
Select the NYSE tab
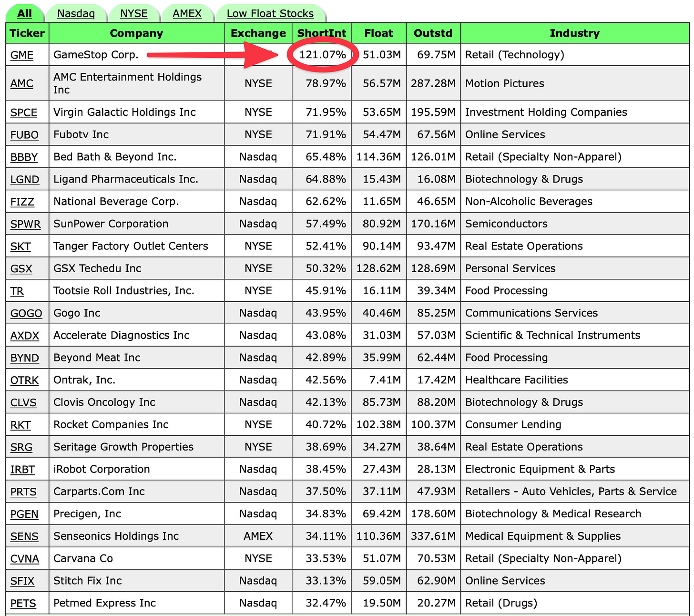coord(134,13)
